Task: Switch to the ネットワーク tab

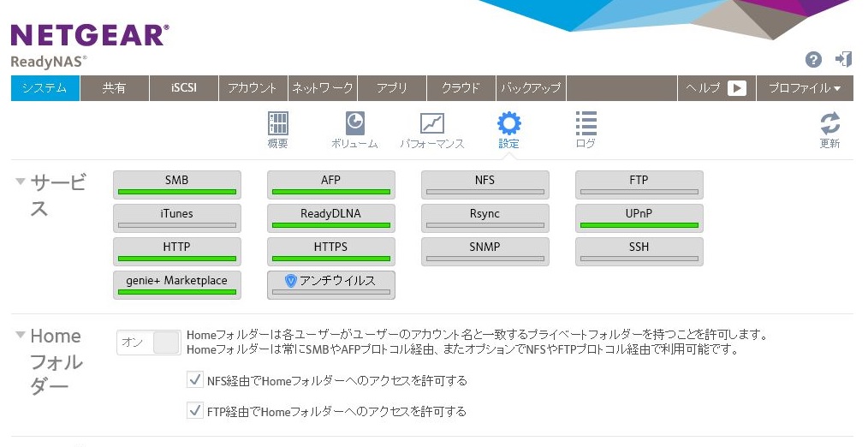Action: point(322,88)
